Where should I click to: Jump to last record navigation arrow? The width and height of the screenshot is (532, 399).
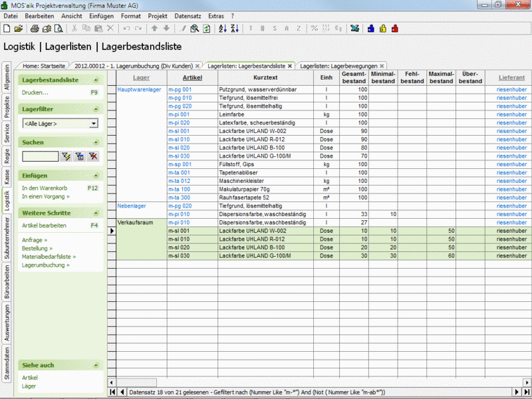point(527,392)
